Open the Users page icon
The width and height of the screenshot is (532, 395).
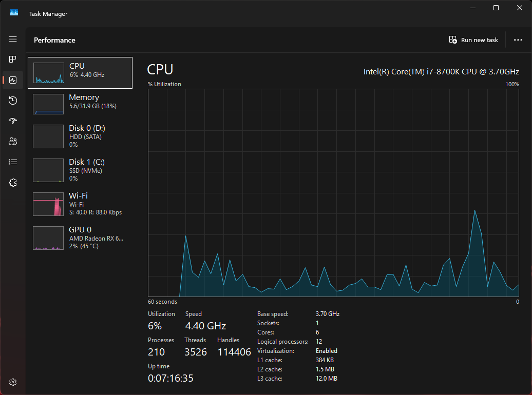point(13,142)
